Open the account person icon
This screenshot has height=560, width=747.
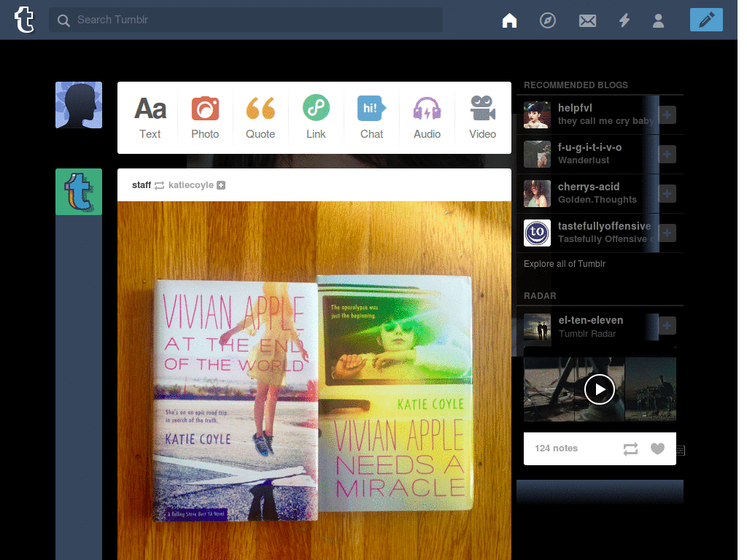pos(659,20)
